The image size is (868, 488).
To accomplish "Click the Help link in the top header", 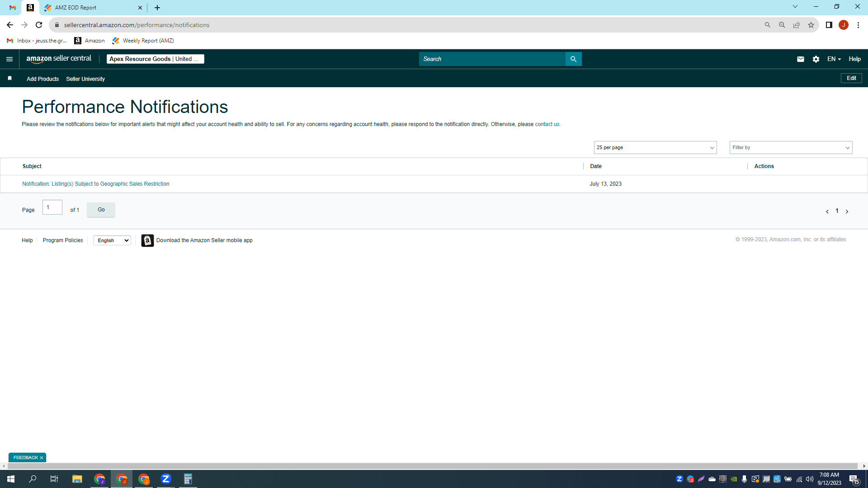I will coord(855,59).
